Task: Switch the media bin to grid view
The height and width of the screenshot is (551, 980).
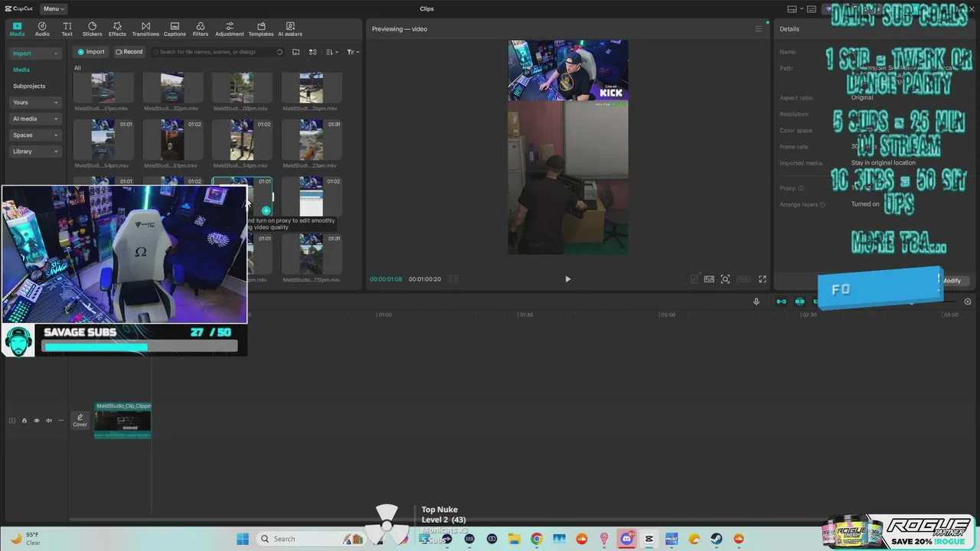Action: [313, 52]
